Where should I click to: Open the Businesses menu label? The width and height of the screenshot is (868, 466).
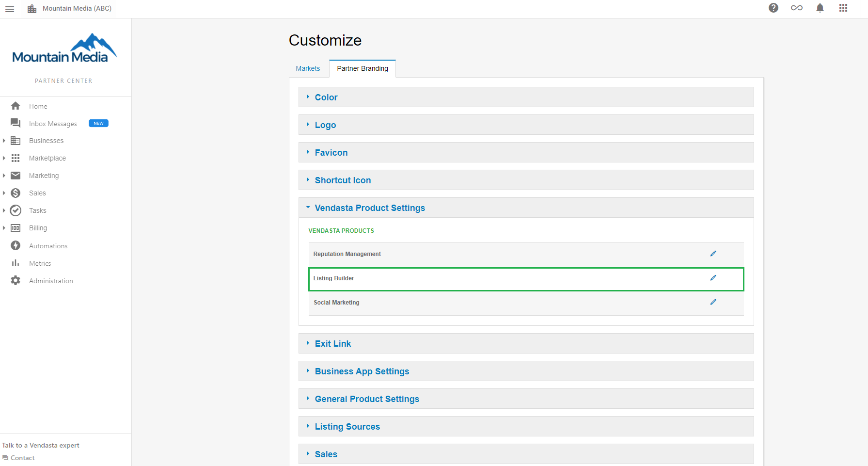tap(46, 141)
